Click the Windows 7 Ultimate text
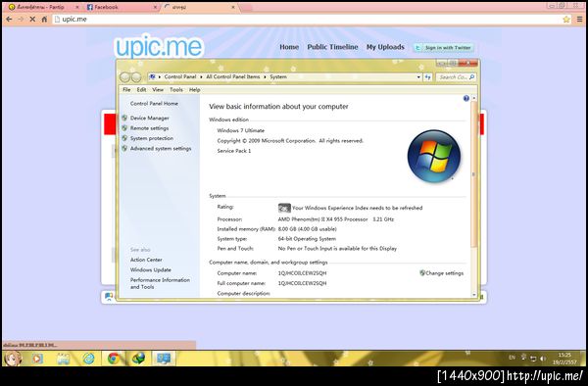Viewport: 588px width, 386px height. click(x=241, y=131)
